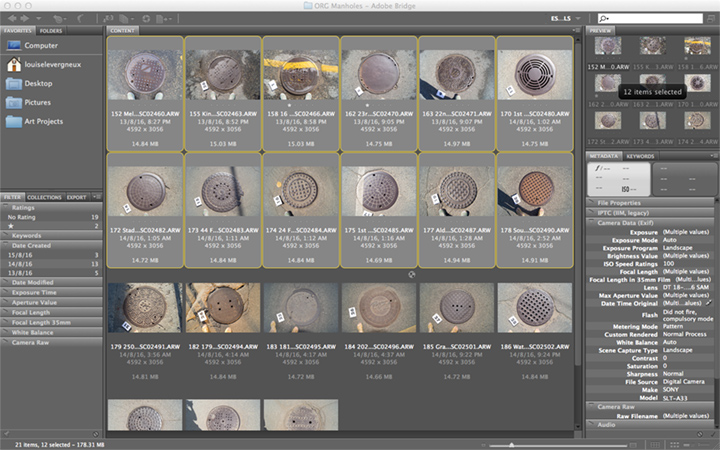The height and width of the screenshot is (450, 720).
Task: Go forward using the forward arrow
Action: pos(24,18)
